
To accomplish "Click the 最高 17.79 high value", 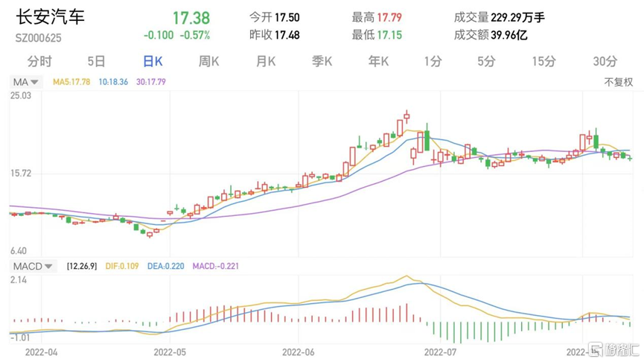I will pos(377,17).
